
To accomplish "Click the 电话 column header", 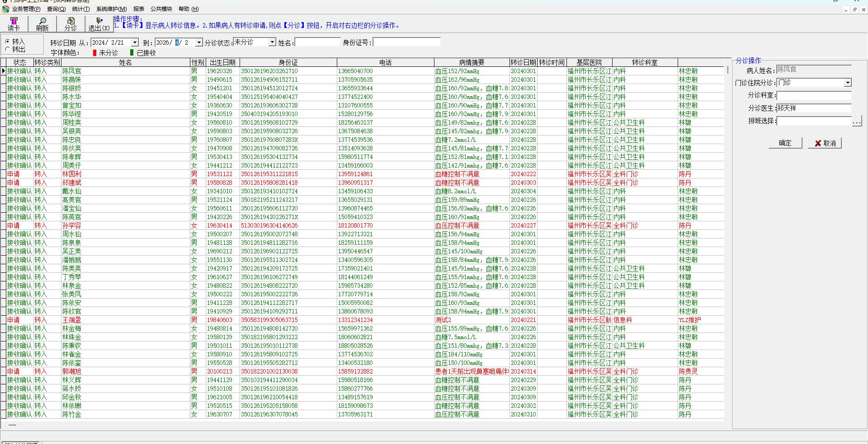I will click(386, 62).
